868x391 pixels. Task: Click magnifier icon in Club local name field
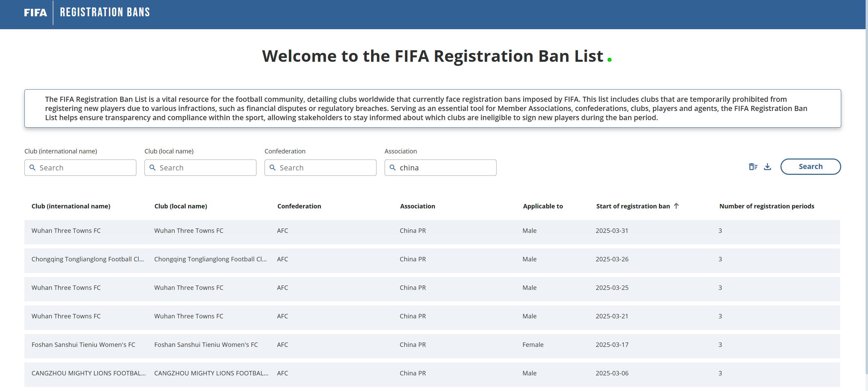[152, 168]
